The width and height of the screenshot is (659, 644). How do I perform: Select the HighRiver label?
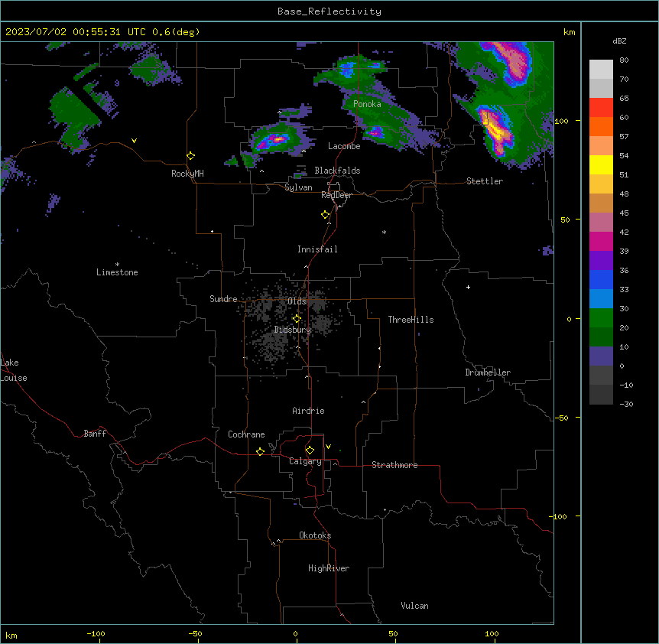329,568
